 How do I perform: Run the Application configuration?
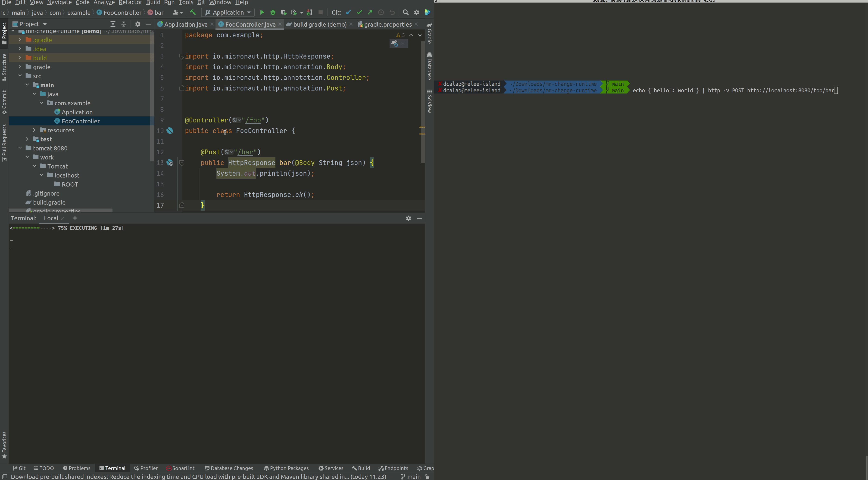(x=262, y=12)
